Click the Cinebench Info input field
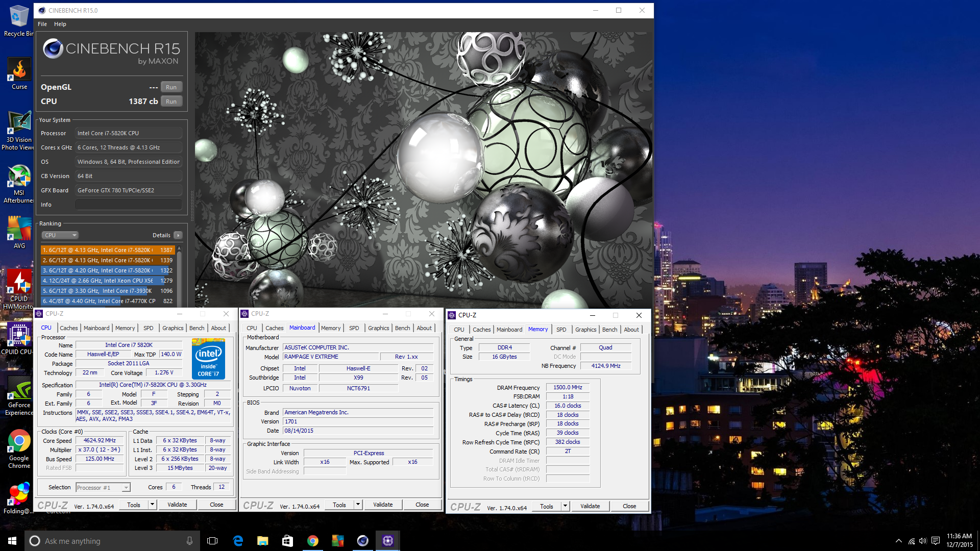 129,205
